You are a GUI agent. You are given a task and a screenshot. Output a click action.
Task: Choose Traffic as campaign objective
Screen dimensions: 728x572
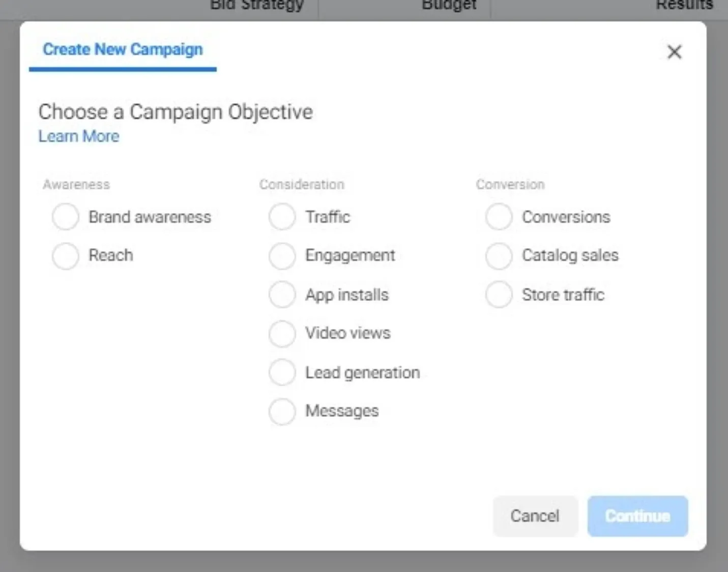282,217
